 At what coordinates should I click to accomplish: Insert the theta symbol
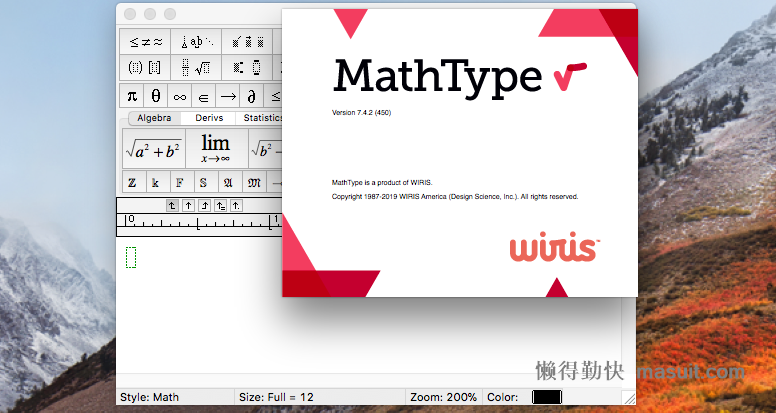point(156,96)
